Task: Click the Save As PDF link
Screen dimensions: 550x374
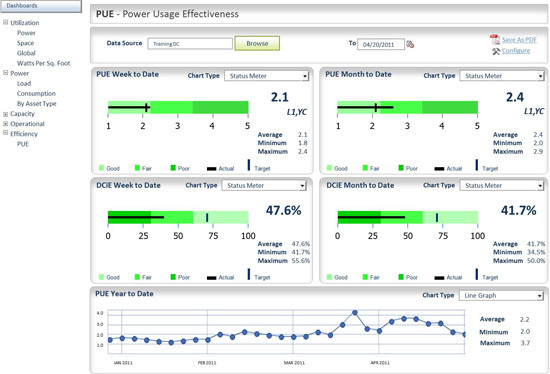Action: pyautogui.click(x=519, y=40)
